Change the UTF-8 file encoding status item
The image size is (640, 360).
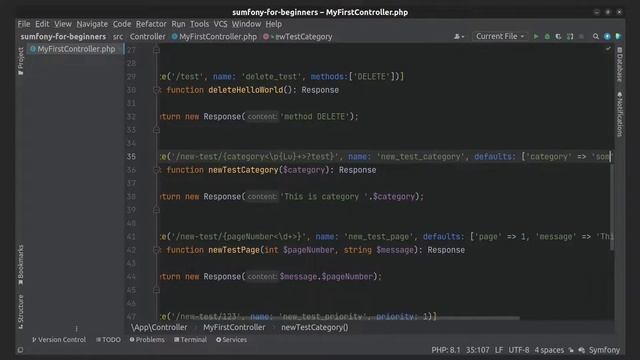pyautogui.click(x=519, y=350)
